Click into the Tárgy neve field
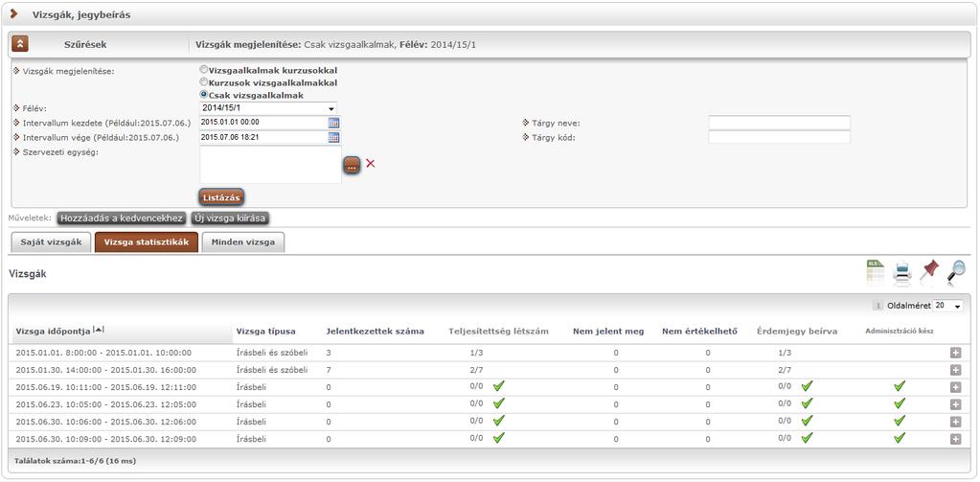Screen dimensions: 980x482 click(x=780, y=123)
